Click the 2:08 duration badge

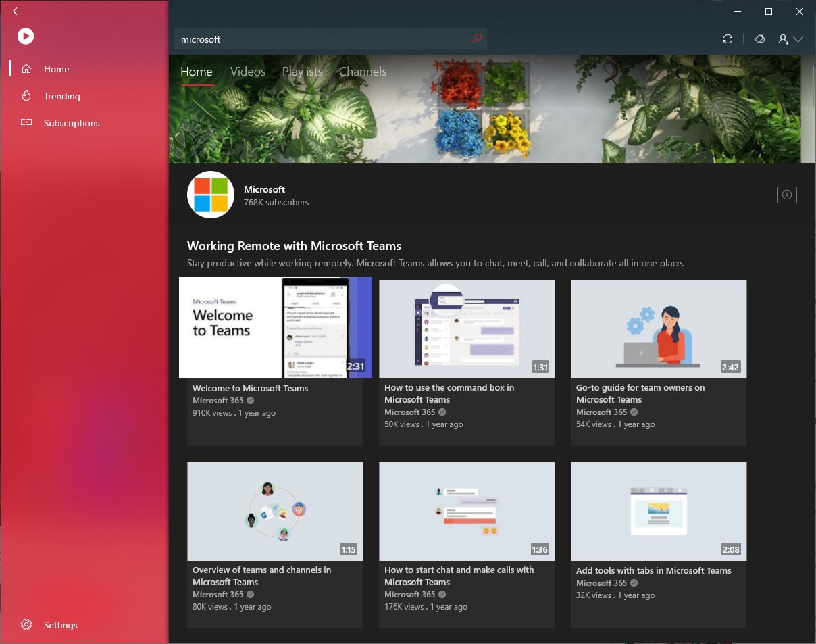(731, 549)
